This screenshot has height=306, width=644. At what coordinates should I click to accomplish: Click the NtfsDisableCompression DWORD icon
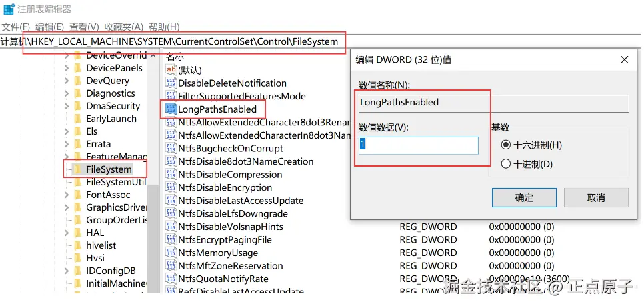(x=171, y=175)
